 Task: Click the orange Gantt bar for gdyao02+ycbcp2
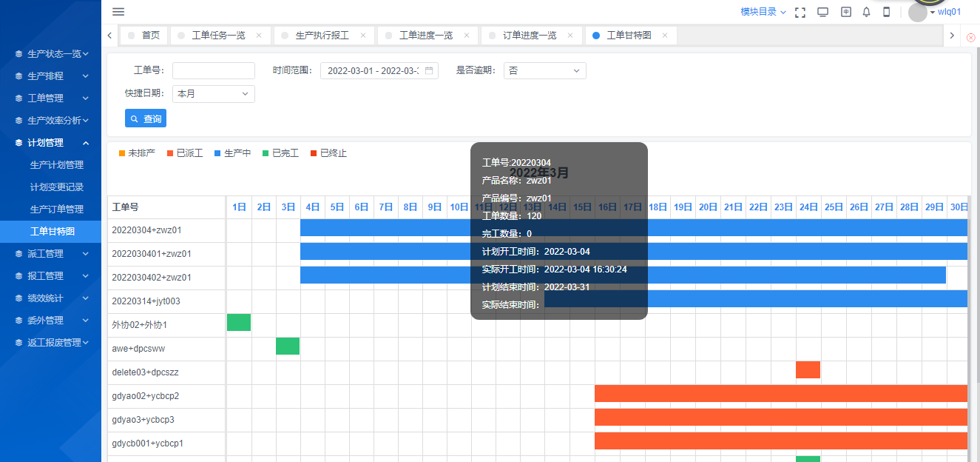(781, 393)
